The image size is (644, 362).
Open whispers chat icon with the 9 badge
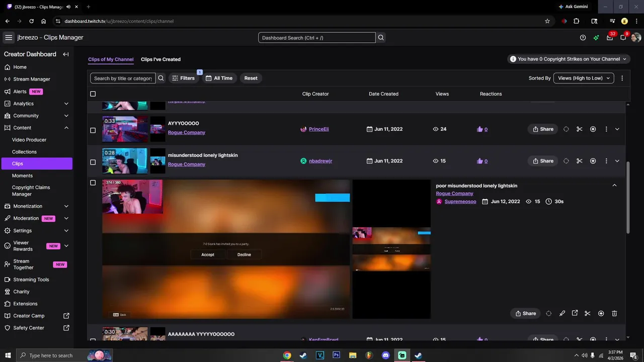[x=623, y=38]
